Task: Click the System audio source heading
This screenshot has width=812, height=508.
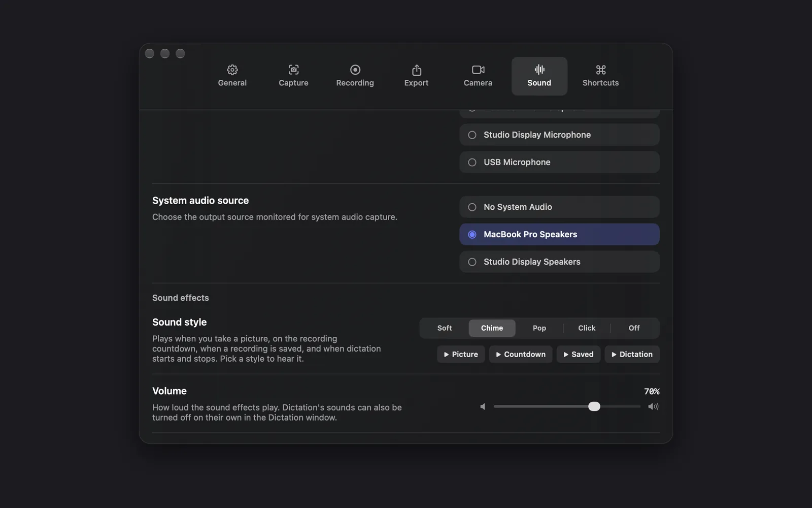Action: pyautogui.click(x=200, y=201)
